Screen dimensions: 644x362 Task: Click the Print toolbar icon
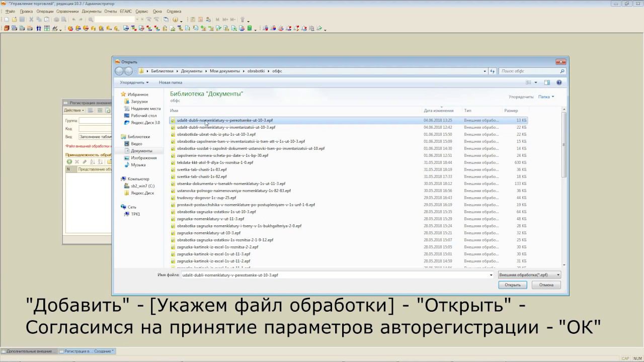pyautogui.click(x=56, y=20)
